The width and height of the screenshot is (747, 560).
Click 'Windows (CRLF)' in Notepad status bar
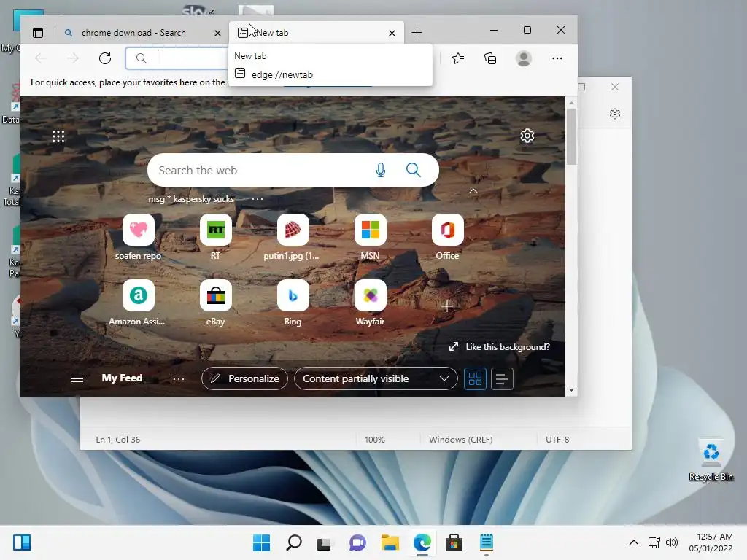461,440
